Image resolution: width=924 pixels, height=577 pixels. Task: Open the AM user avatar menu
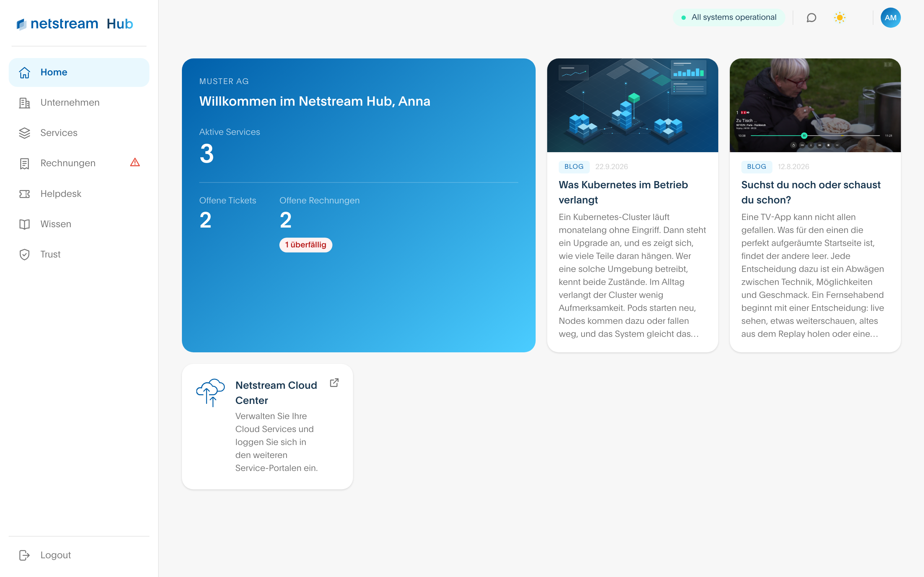[x=890, y=18]
